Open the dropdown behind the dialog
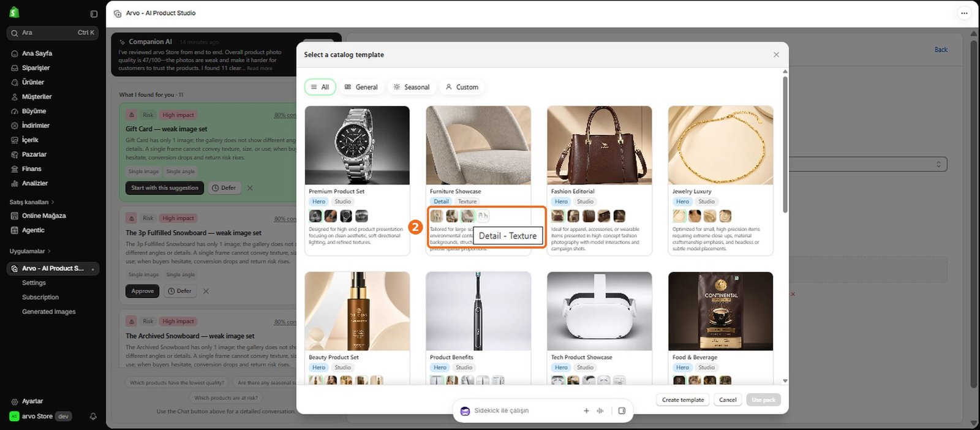 tap(867, 164)
